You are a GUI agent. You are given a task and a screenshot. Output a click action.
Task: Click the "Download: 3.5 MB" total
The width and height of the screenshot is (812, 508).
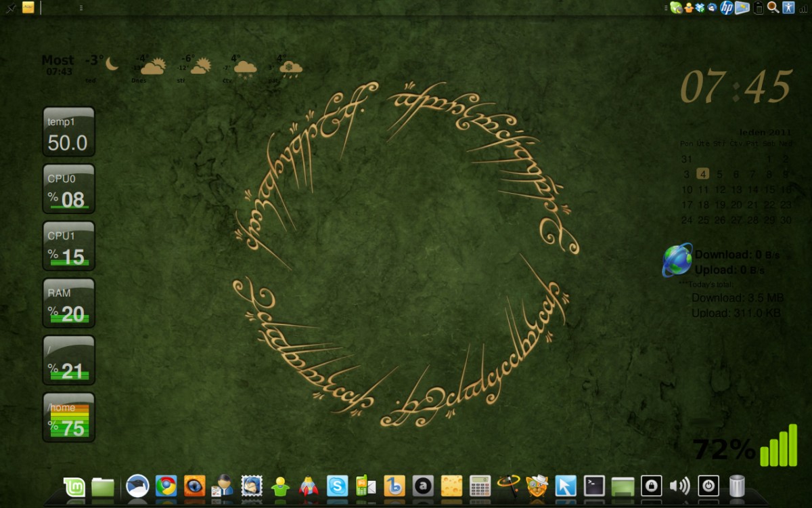(x=738, y=298)
